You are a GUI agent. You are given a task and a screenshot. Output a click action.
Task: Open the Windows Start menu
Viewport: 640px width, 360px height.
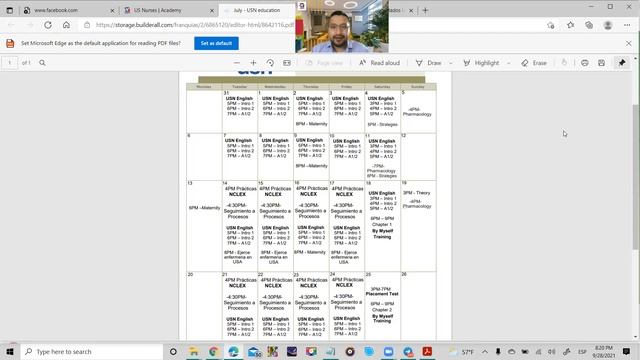click(x=10, y=351)
